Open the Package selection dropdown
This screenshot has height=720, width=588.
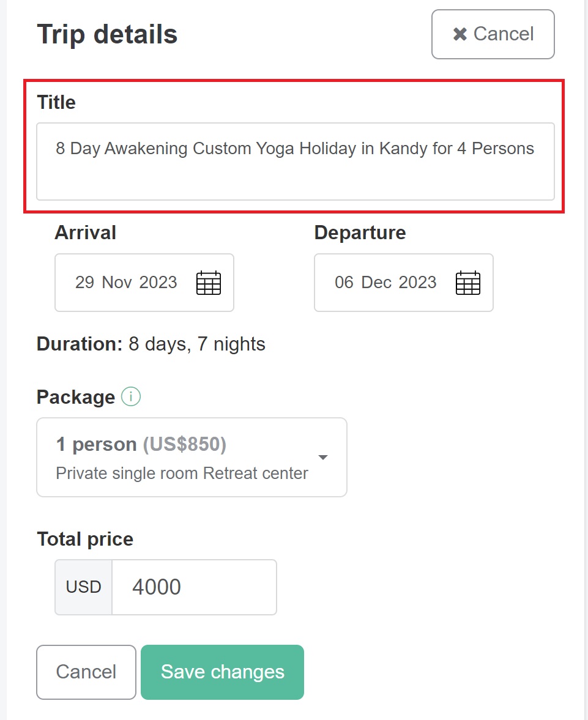coord(192,457)
